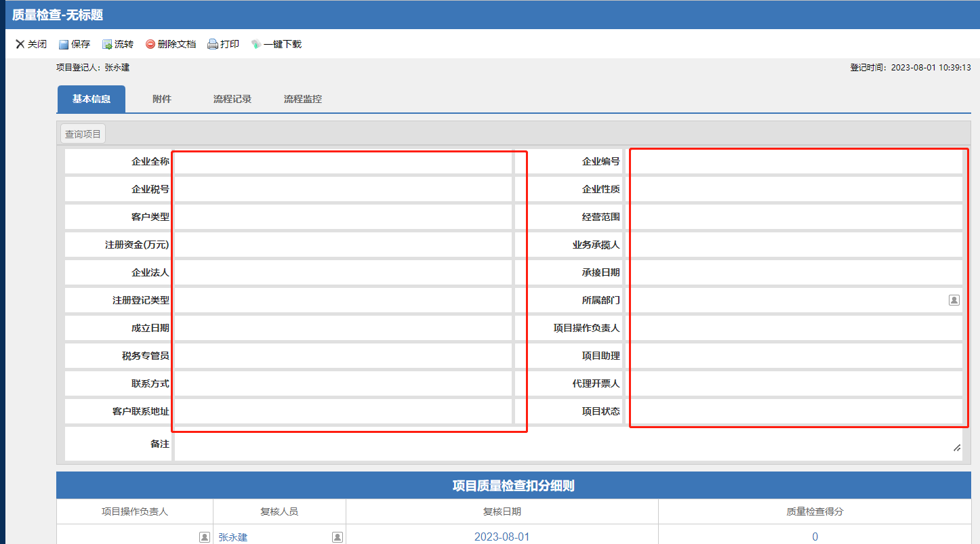Print the form with 打印
980x544 pixels.
pyautogui.click(x=224, y=44)
